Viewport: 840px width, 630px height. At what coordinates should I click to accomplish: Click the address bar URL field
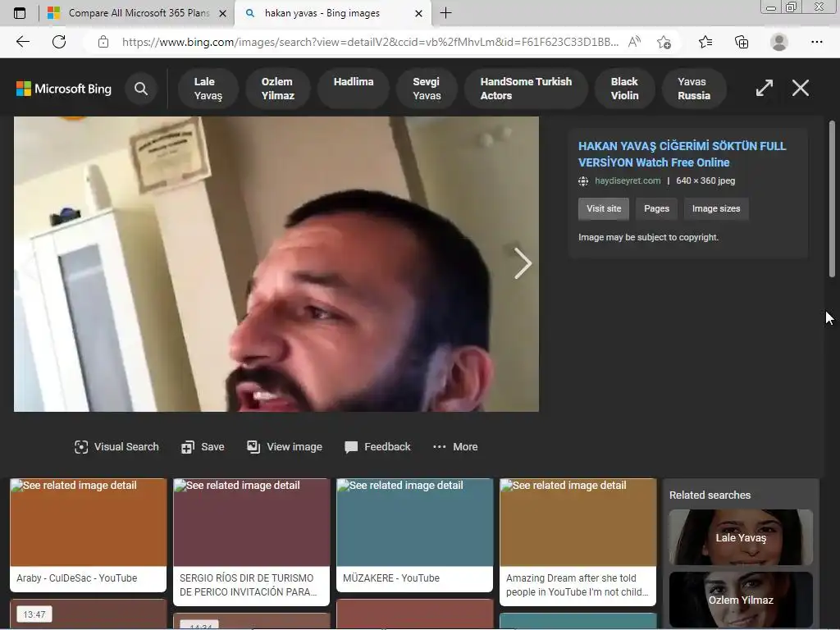[370, 42]
